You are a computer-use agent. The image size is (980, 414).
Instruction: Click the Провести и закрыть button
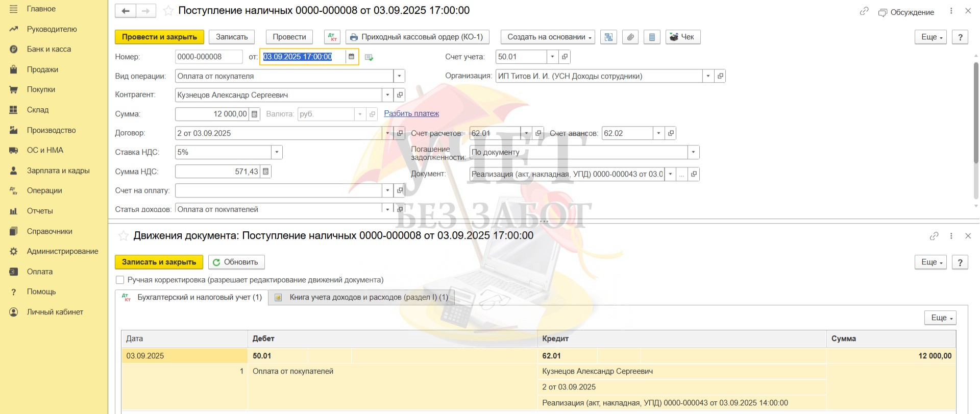(159, 37)
